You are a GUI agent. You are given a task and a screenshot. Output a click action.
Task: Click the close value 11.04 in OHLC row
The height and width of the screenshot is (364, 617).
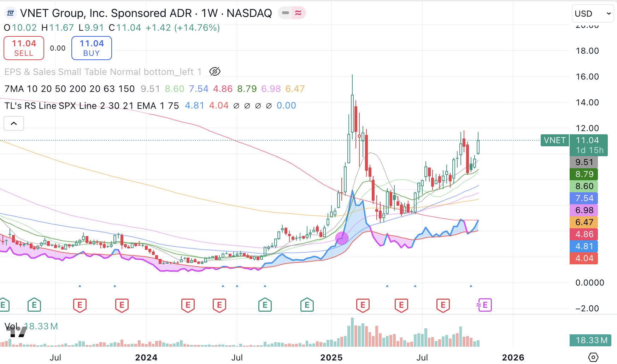[x=129, y=28]
